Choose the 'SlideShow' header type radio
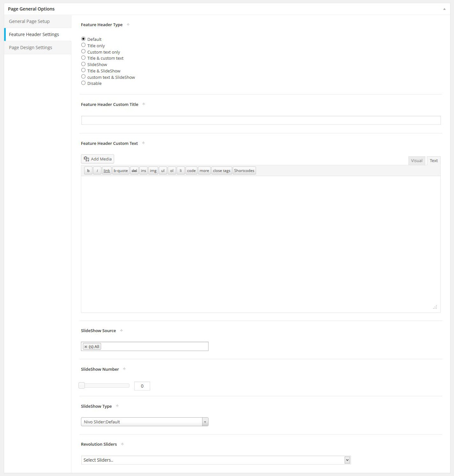The width and height of the screenshot is (454, 476). click(x=84, y=64)
